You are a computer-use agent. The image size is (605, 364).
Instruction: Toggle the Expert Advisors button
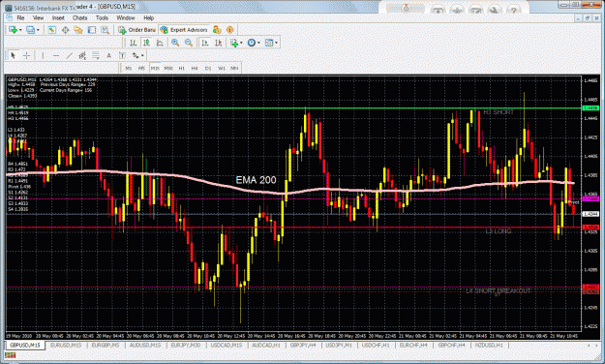[x=184, y=30]
